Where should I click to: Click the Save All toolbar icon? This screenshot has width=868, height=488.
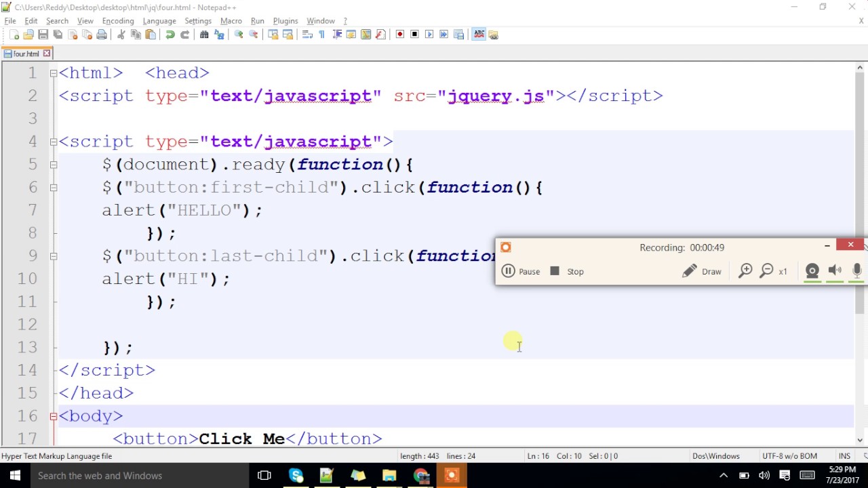click(58, 35)
